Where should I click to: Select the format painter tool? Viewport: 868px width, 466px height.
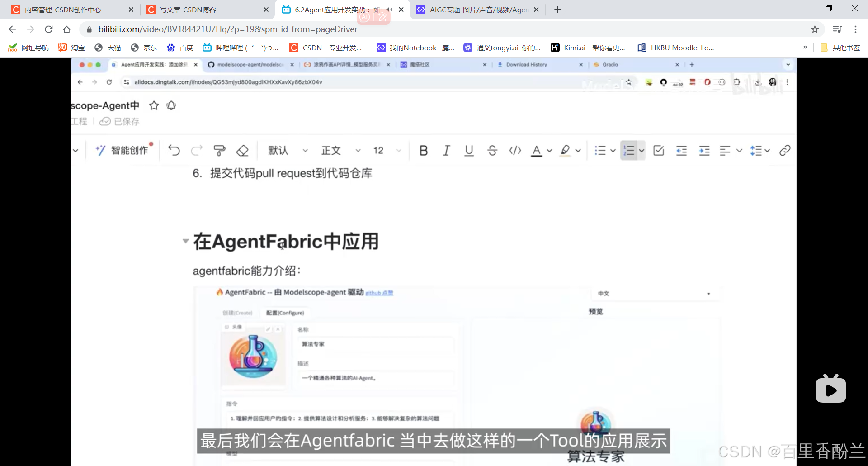(x=219, y=150)
